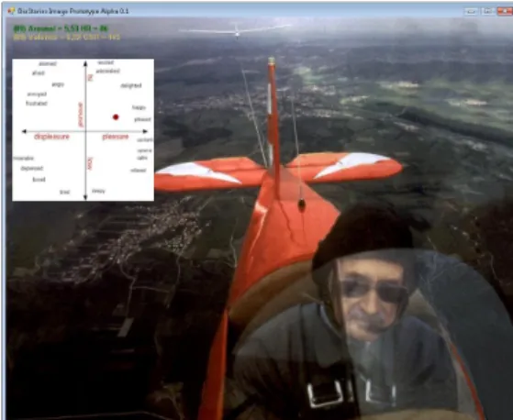The width and height of the screenshot is (513, 420).
Task: Click the left arrowhead of the displeasure axis
Action: click(x=24, y=131)
